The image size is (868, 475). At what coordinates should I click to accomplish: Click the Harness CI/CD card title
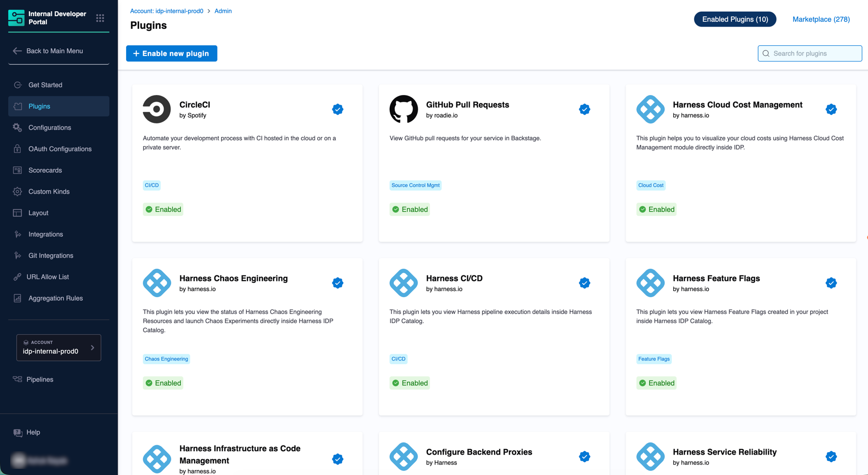tap(454, 278)
